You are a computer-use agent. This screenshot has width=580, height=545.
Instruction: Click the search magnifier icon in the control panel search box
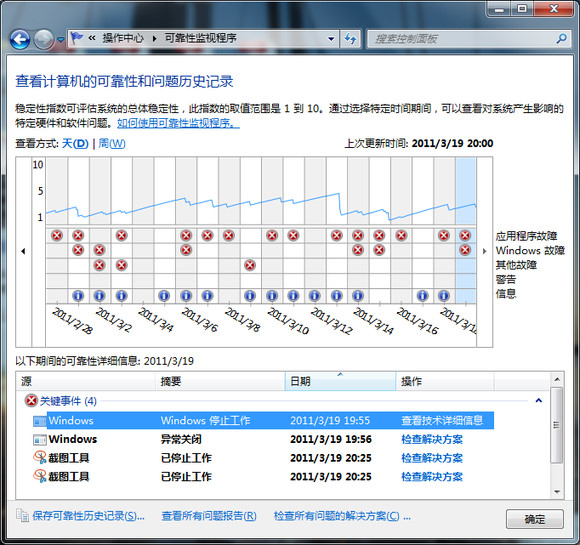pyautogui.click(x=561, y=38)
